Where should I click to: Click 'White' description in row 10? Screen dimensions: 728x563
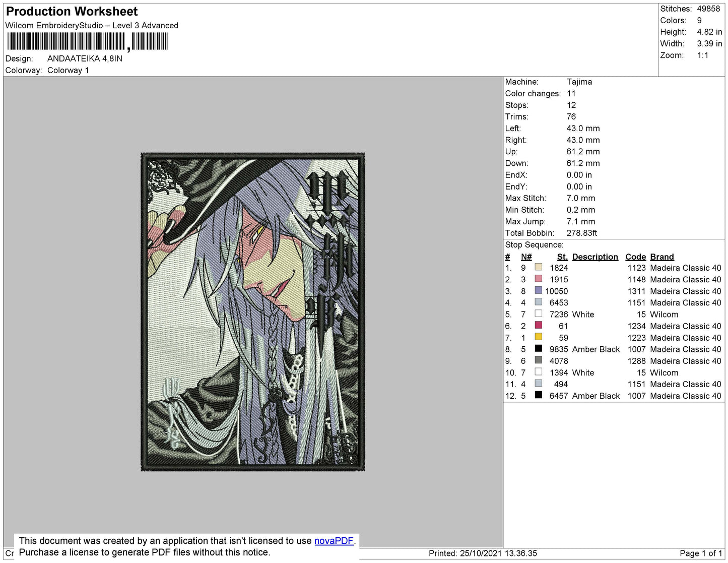coord(583,372)
